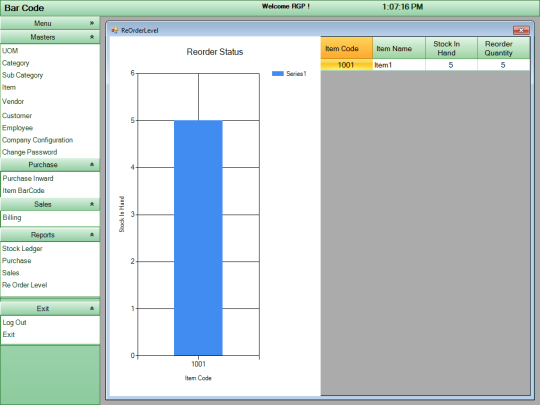Click the ReOrderLevel window title icon
The width and height of the screenshot is (540, 405).
[115, 30]
